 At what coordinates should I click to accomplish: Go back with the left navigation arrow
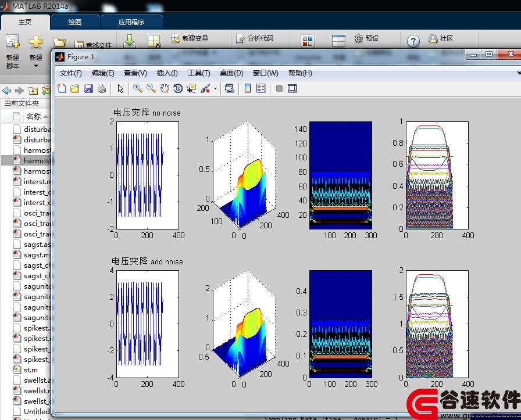(6, 90)
